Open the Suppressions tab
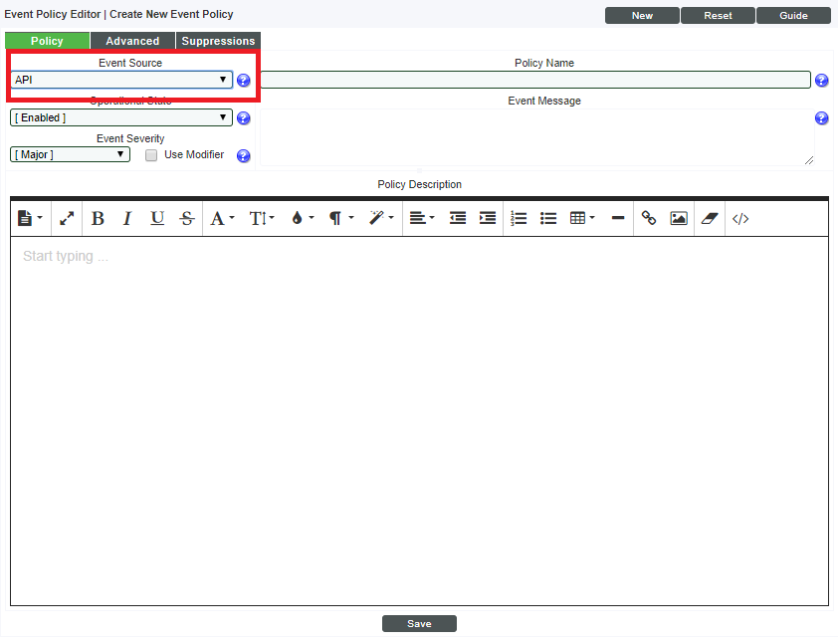This screenshot has height=644, width=840. coord(218,41)
